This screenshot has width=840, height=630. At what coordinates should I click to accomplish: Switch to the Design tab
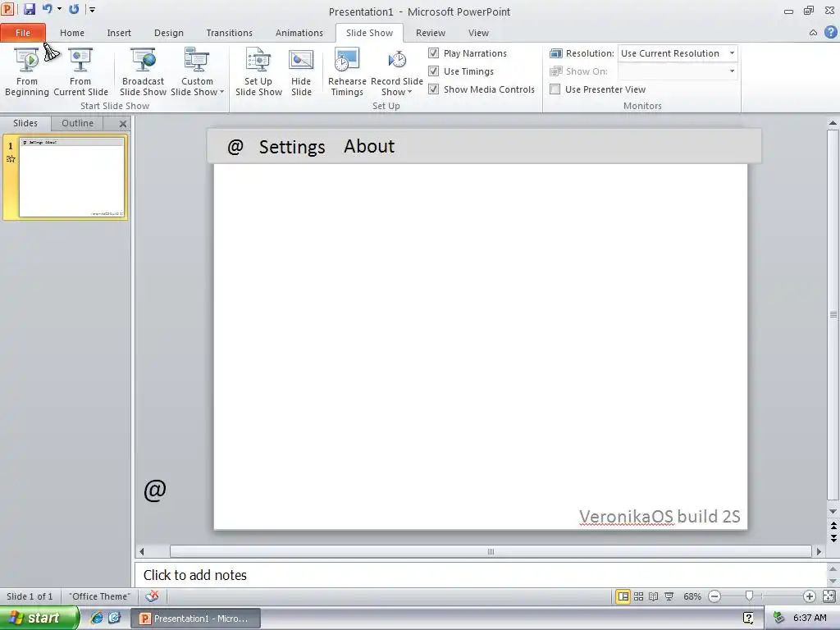(169, 33)
